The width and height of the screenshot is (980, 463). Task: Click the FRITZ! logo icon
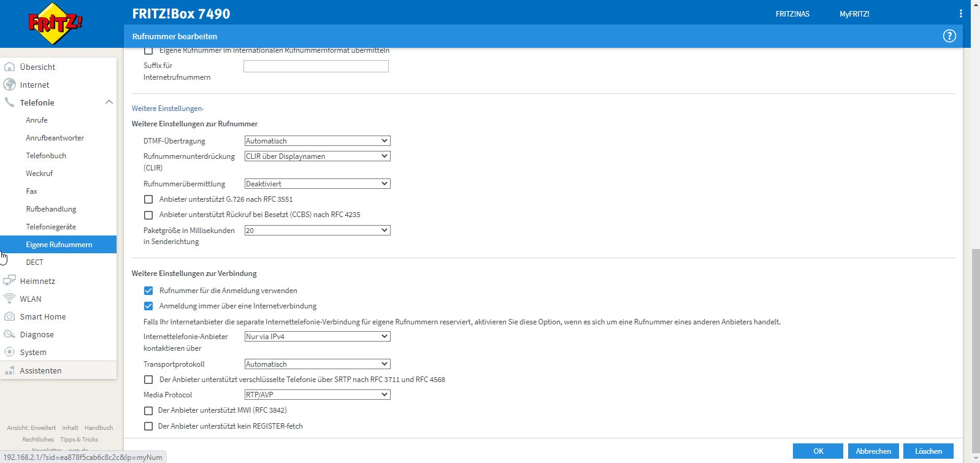(x=55, y=24)
